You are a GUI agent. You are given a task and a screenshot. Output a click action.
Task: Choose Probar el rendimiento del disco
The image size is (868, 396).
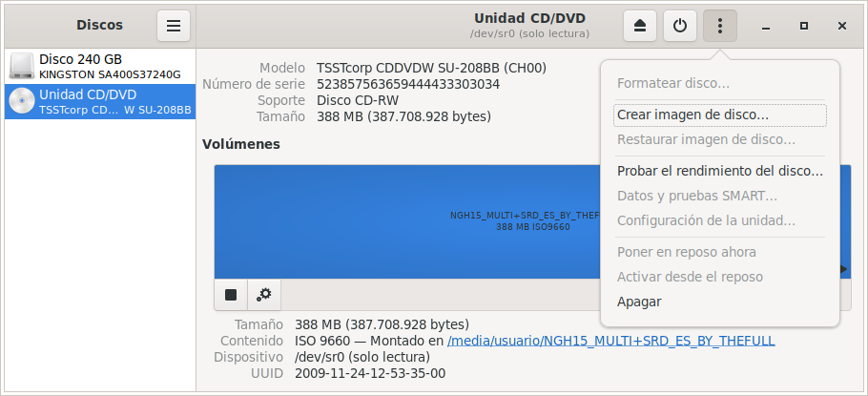coord(719,171)
